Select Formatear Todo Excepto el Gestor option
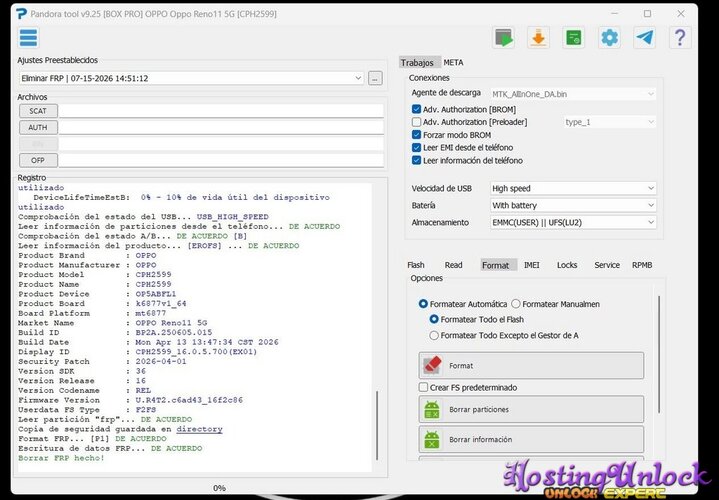The height and width of the screenshot is (500, 719). pyautogui.click(x=434, y=335)
